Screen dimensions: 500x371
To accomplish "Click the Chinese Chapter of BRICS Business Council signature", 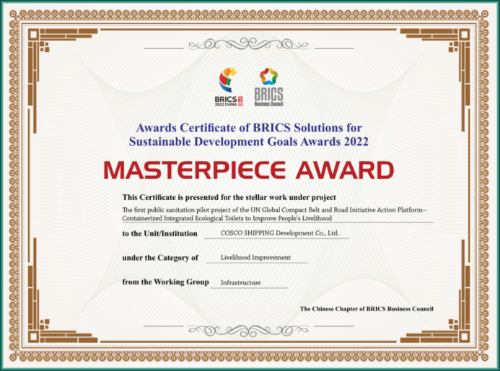I will pos(367,309).
